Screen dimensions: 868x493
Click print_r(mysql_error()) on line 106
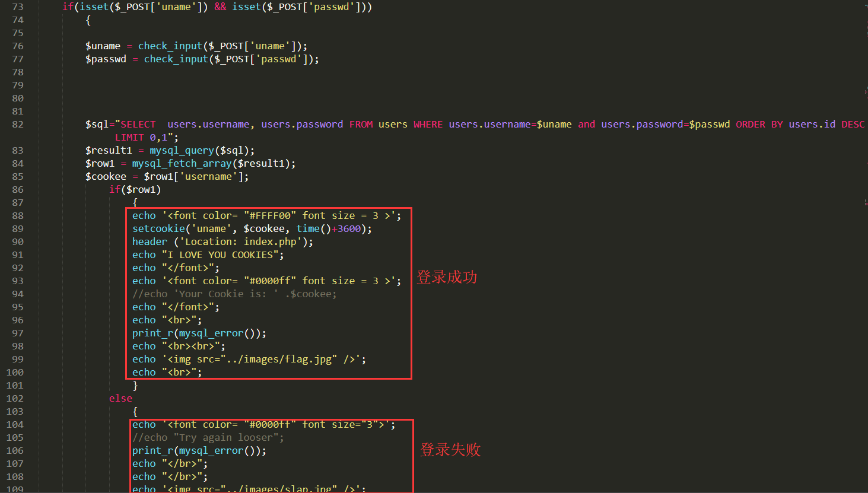click(199, 451)
